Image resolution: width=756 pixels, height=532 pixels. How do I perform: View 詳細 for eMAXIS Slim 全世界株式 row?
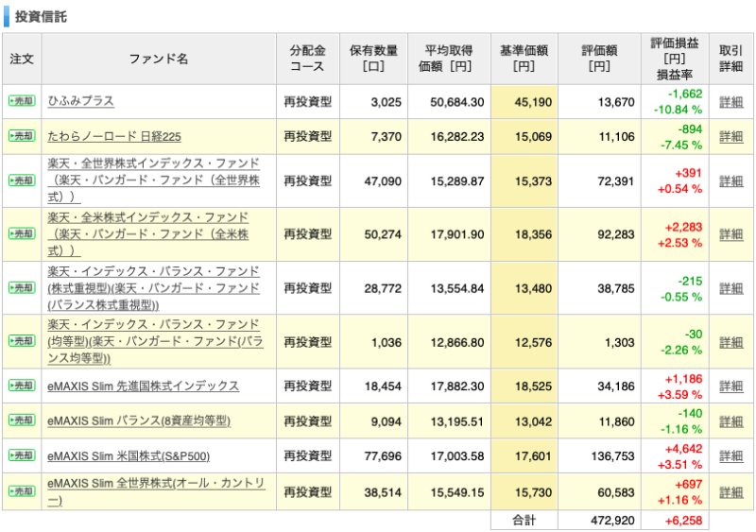click(x=730, y=491)
